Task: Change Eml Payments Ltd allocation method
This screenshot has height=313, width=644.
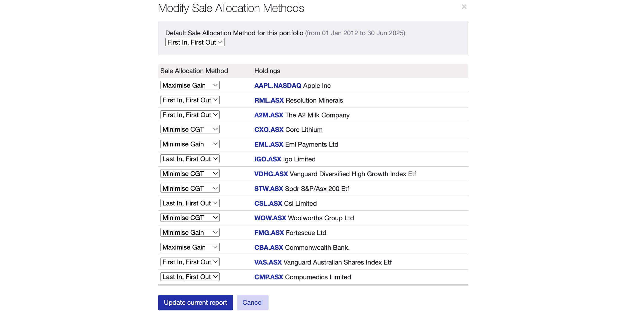Action: (x=190, y=144)
